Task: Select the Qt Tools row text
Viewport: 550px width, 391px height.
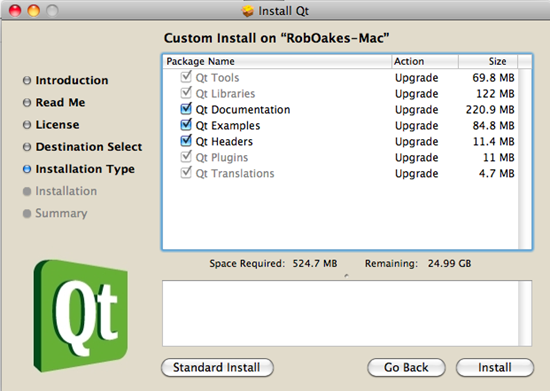Action: pyautogui.click(x=217, y=78)
